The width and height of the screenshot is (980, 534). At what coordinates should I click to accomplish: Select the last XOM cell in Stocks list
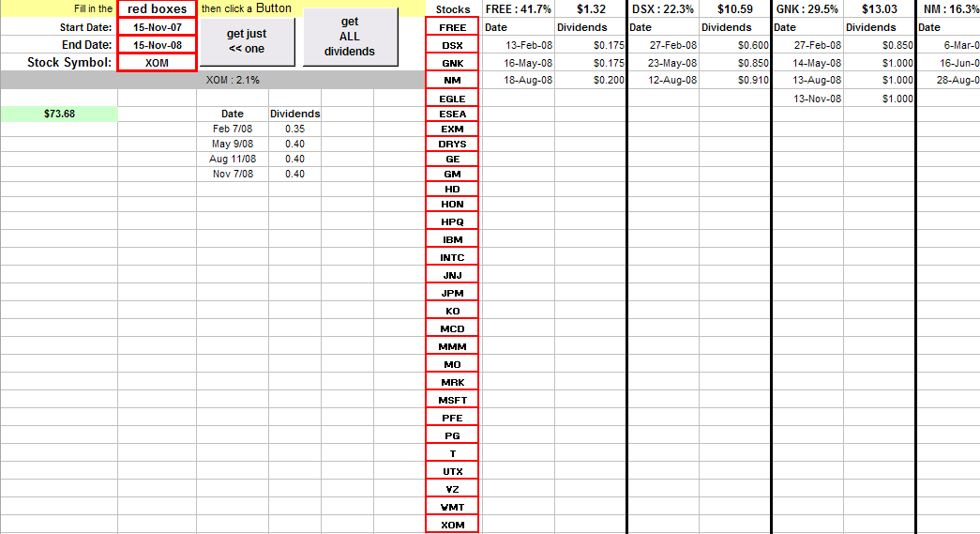click(x=453, y=525)
